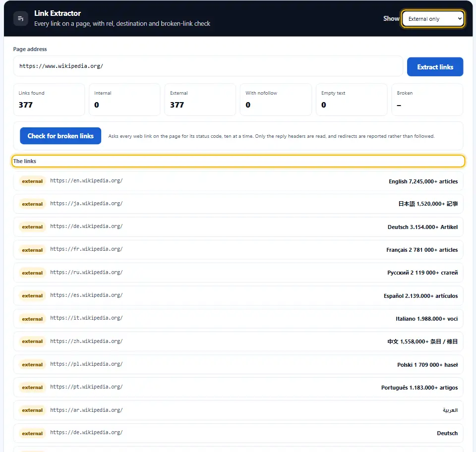Open the zh.wikipedia.org link row
Screen dimensions: 476x452
pos(238,341)
